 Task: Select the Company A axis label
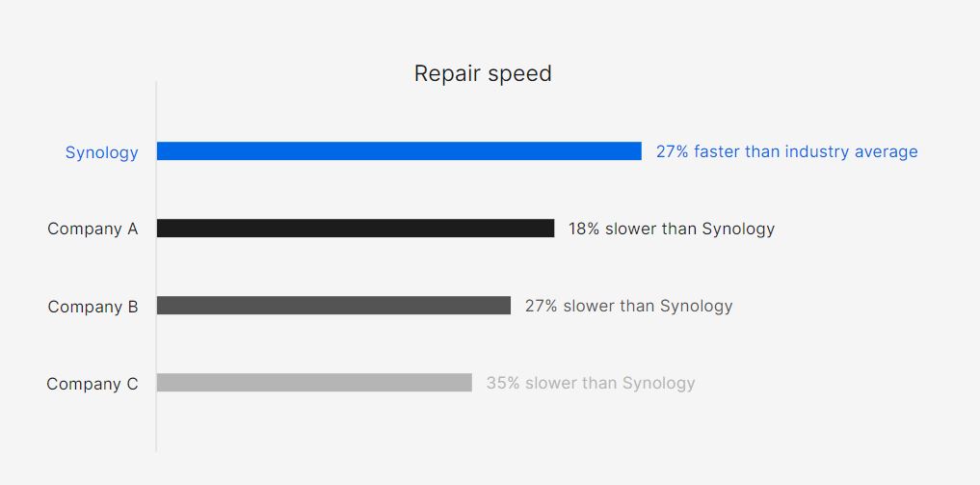click(93, 229)
